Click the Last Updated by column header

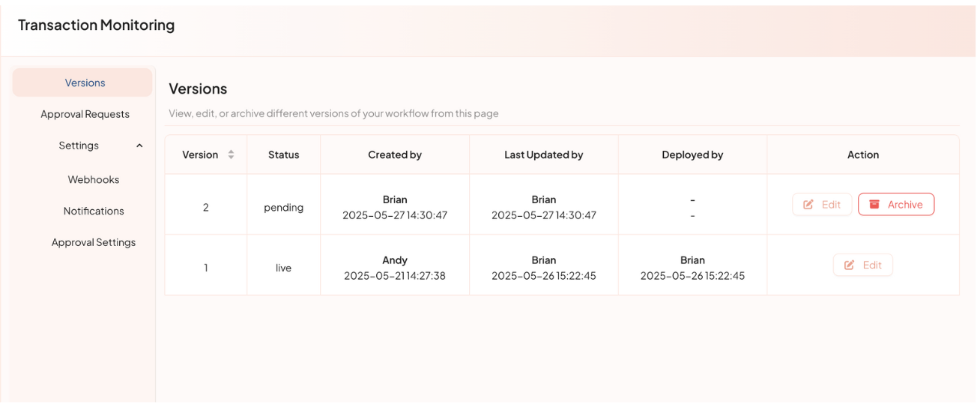click(543, 154)
